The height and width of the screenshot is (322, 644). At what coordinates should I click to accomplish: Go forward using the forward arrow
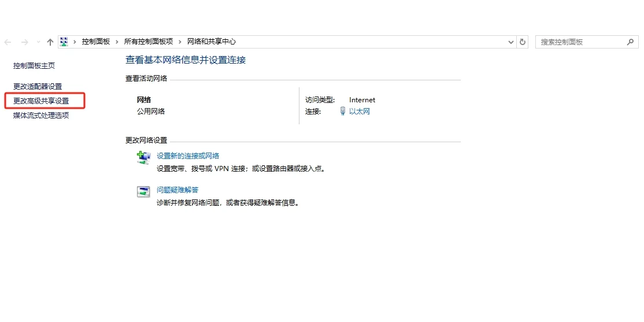coord(25,42)
